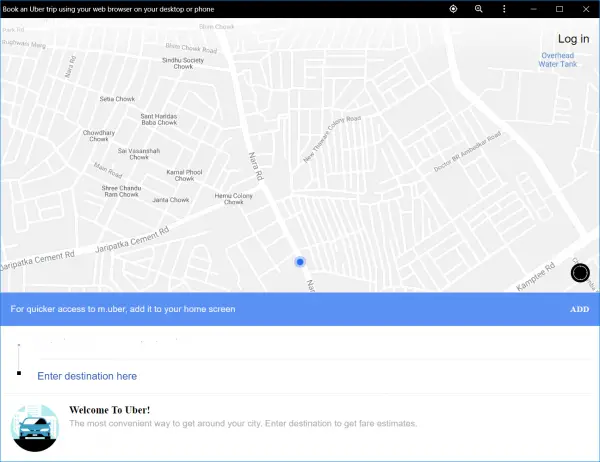Click ADD on the home screen banner
Screen dimensions: 600x462
[579, 309]
